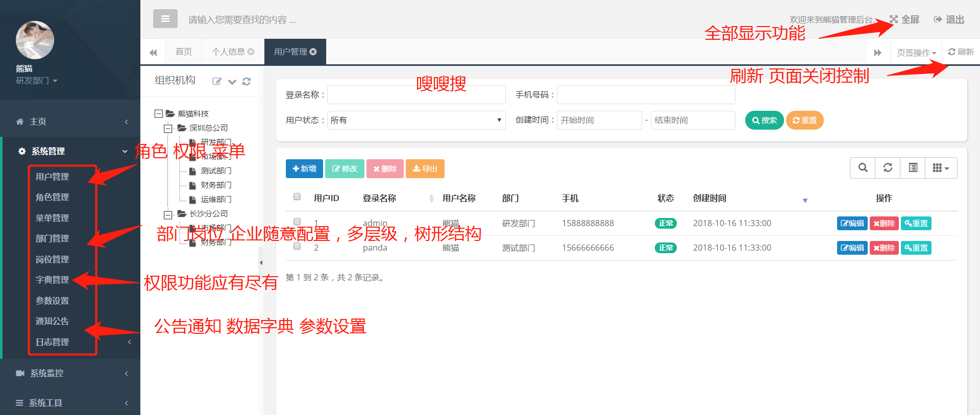The height and width of the screenshot is (415, 980).
Task: Collapse the organization panel with the small arrow
Action: (x=261, y=263)
